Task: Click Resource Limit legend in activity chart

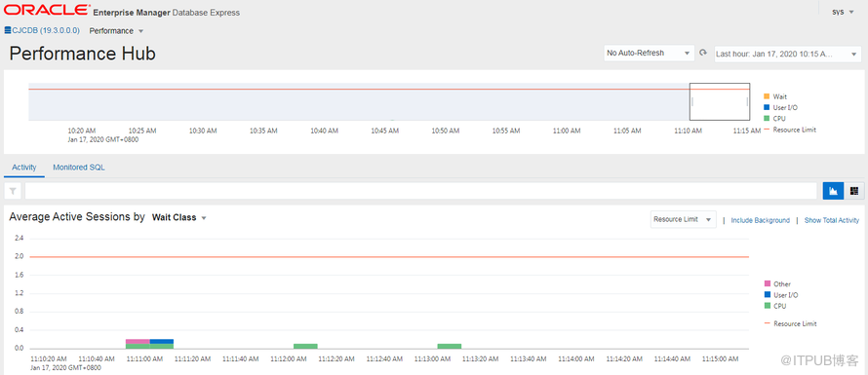Action: [791, 323]
